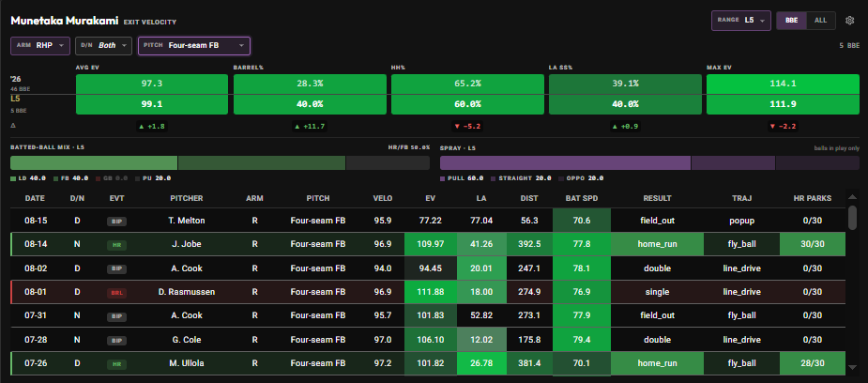Screen dimensions: 868x383
Task: Click the BIP badge in the T. Melton row
Action: point(116,222)
